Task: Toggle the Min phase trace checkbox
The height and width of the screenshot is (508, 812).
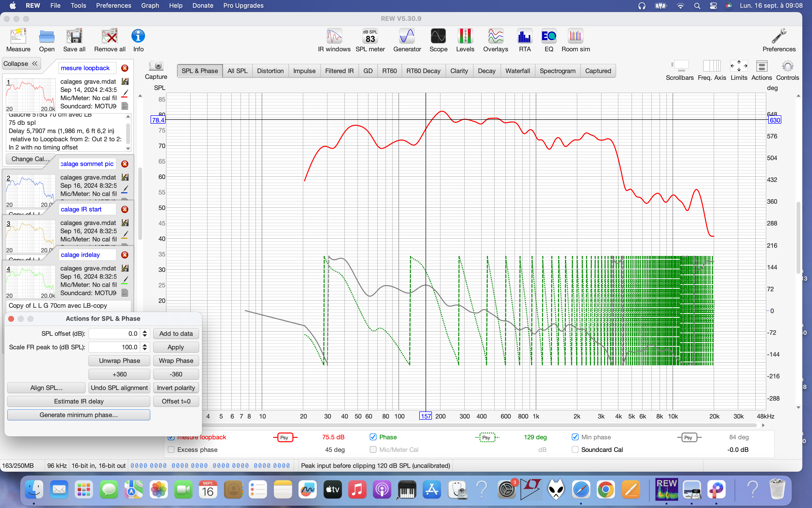Action: [x=575, y=437]
